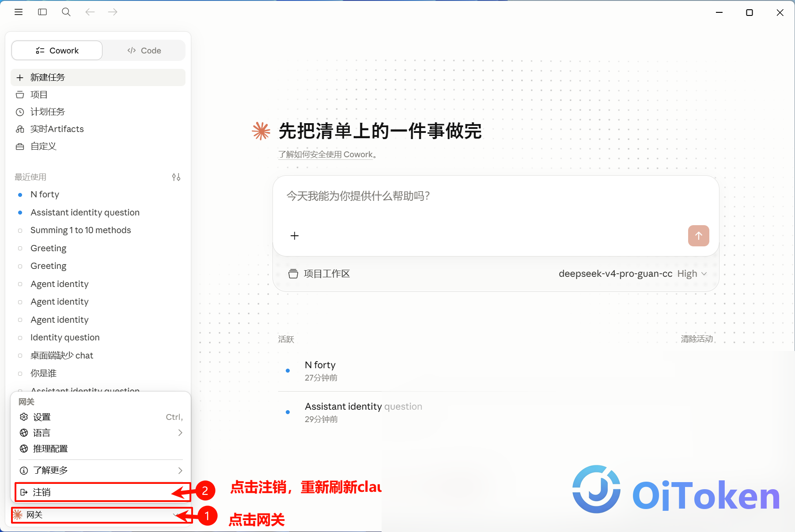Image resolution: width=795 pixels, height=532 pixels.
Task: Switch to the Cowork tab
Action: click(57, 50)
